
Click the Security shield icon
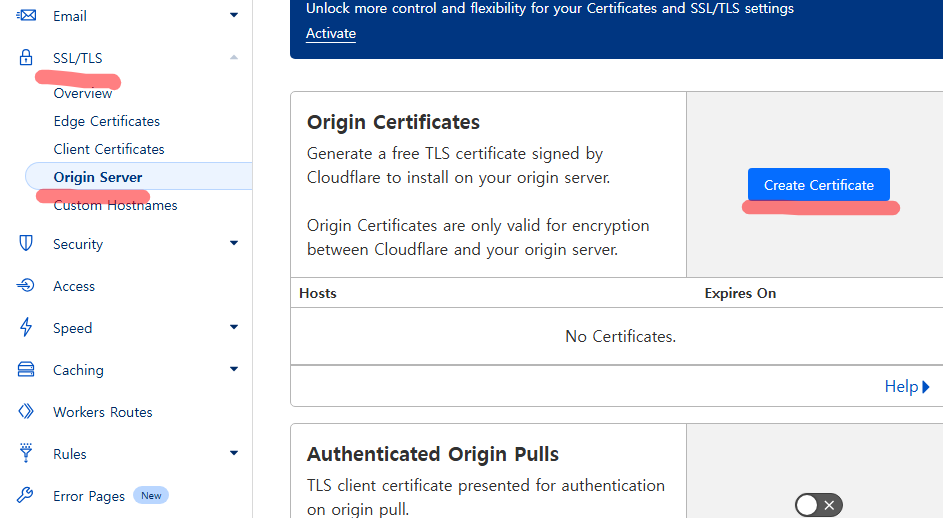tap(26, 244)
